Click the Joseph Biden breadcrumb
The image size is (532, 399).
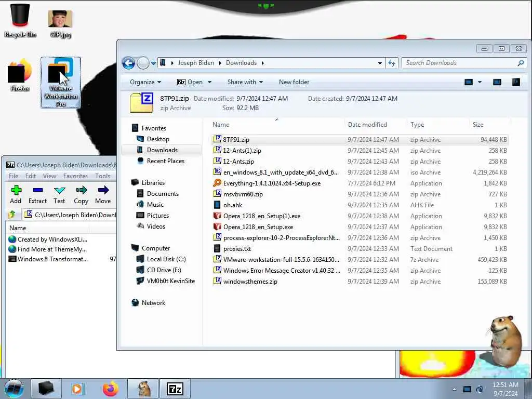196,63
